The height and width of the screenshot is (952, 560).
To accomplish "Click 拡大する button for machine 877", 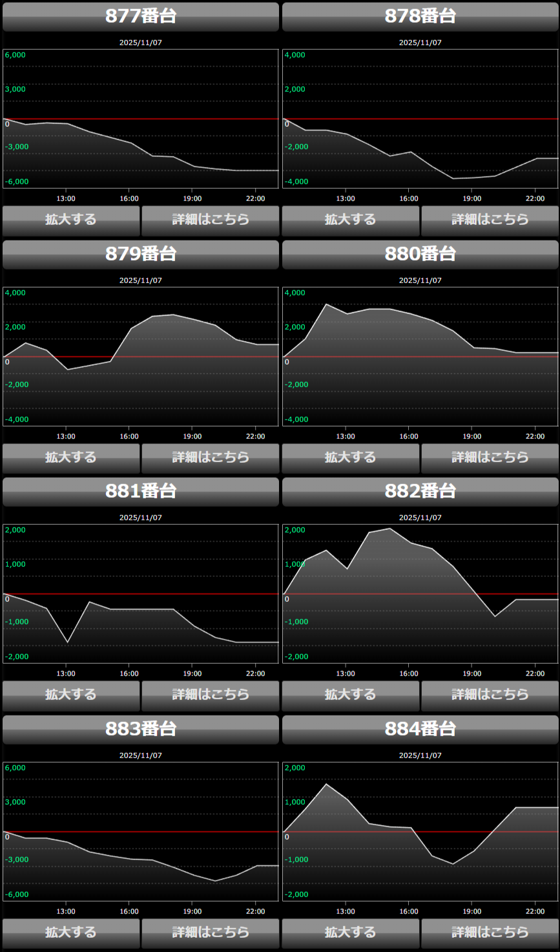I will [x=71, y=220].
